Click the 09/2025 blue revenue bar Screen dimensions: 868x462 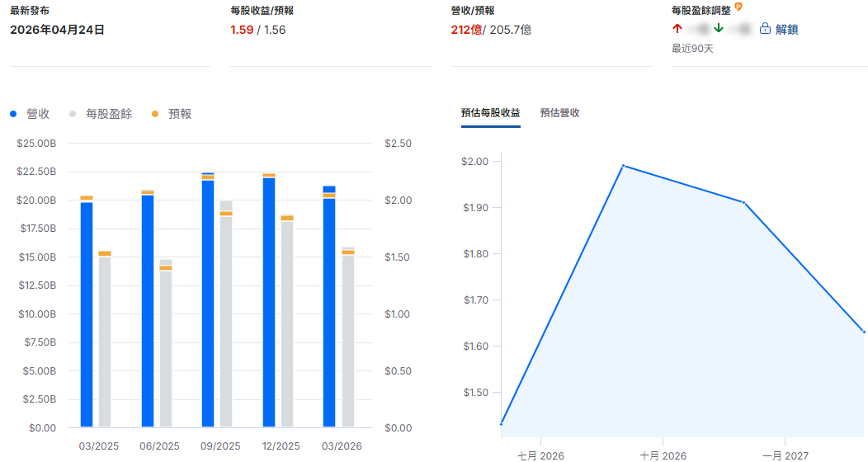click(x=208, y=299)
